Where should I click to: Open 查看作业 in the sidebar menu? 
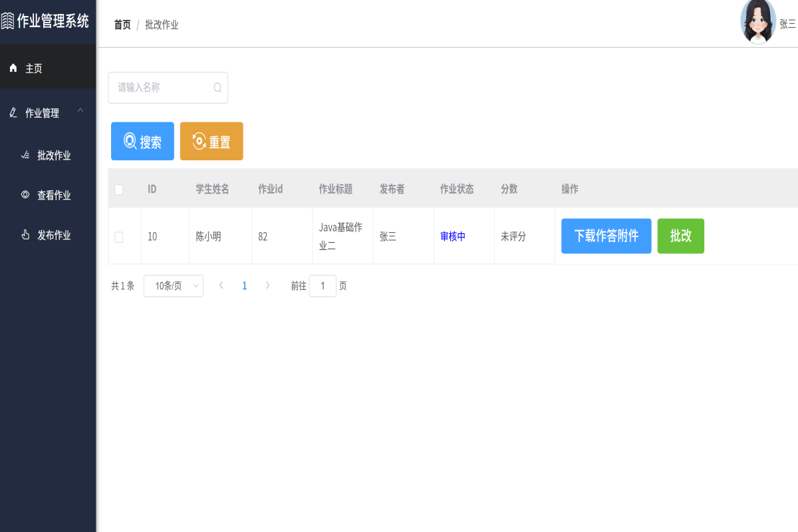(53, 196)
